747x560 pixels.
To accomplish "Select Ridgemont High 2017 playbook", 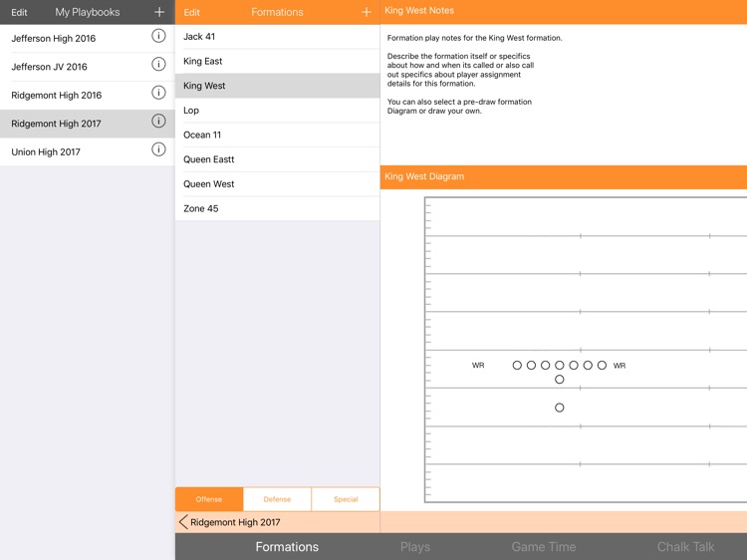I will click(88, 124).
